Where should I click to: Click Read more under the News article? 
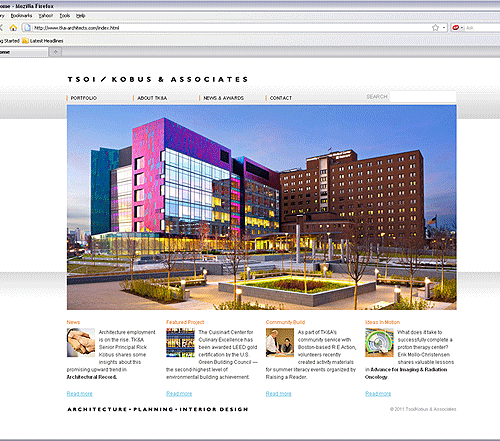point(79,394)
